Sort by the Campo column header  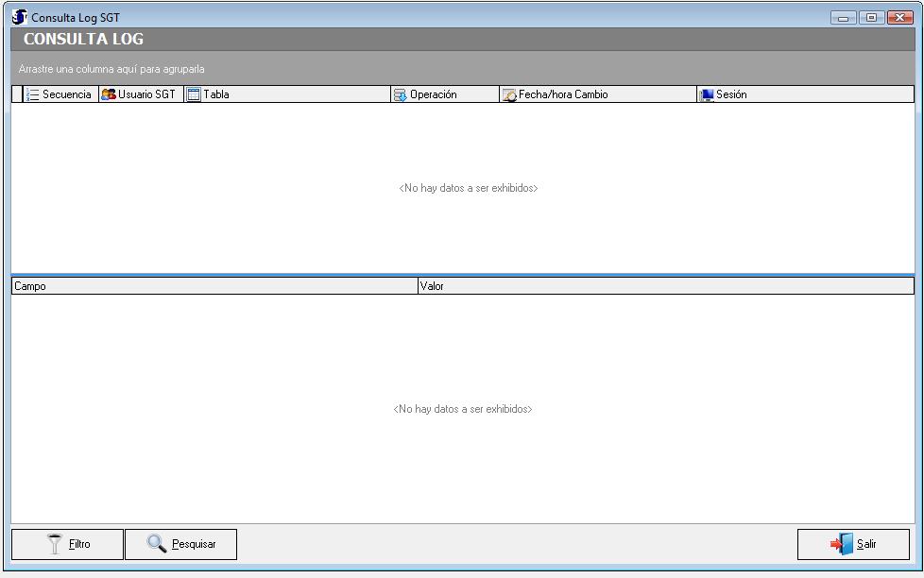(x=214, y=286)
